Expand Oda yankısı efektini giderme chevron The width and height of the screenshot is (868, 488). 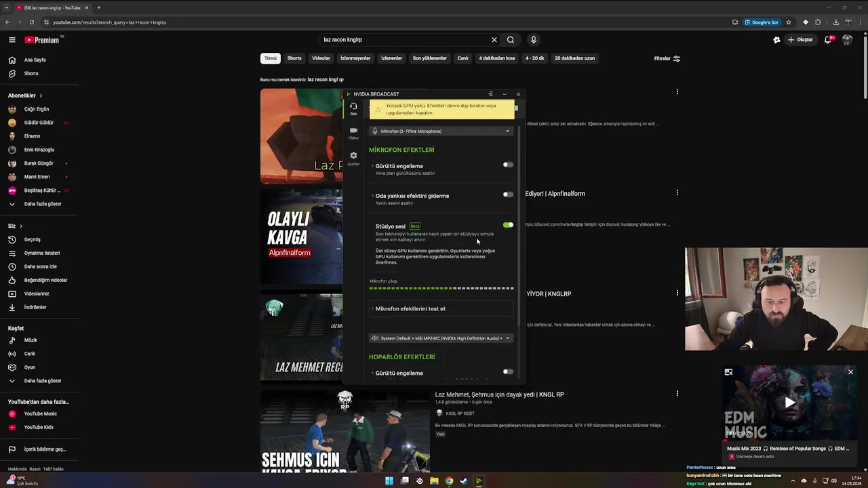click(x=372, y=196)
